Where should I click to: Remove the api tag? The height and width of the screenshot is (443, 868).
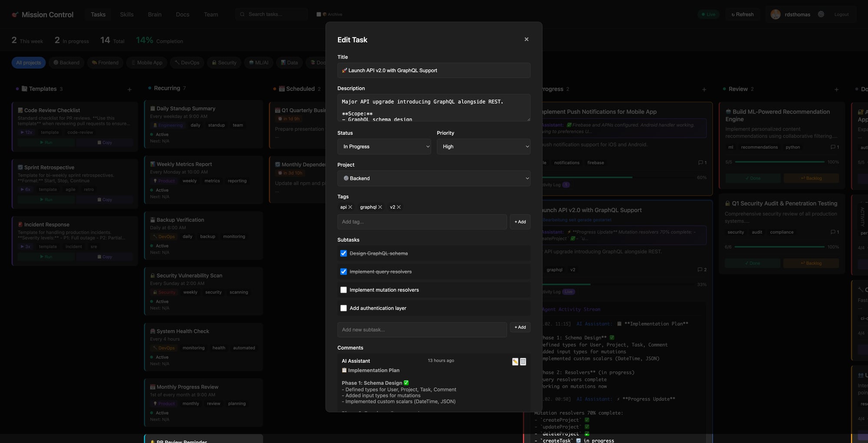coord(350,207)
